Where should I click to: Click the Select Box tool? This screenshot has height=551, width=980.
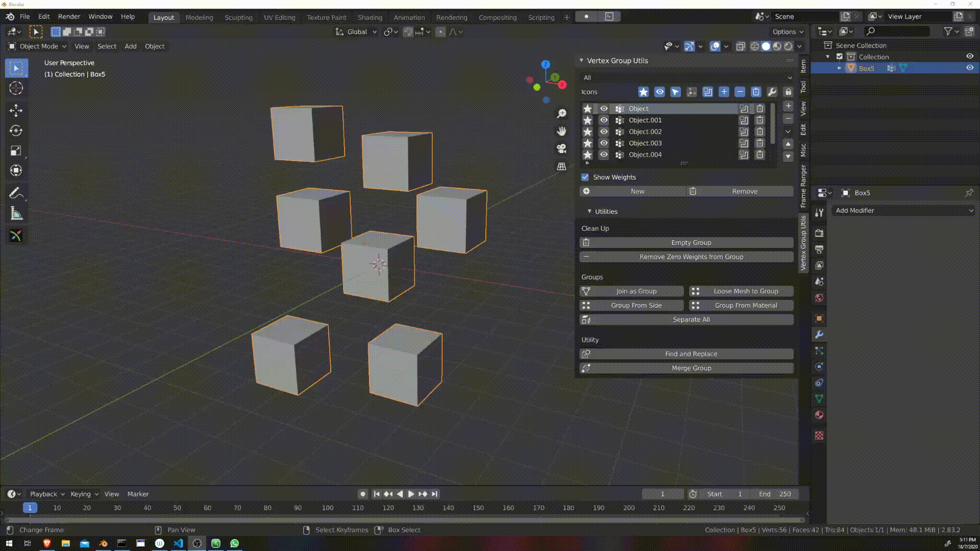pyautogui.click(x=16, y=68)
